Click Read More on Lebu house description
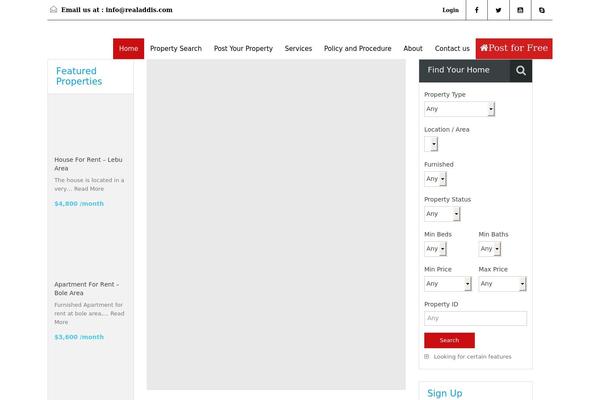Image resolution: width=600 pixels, height=400 pixels. pos(89,189)
